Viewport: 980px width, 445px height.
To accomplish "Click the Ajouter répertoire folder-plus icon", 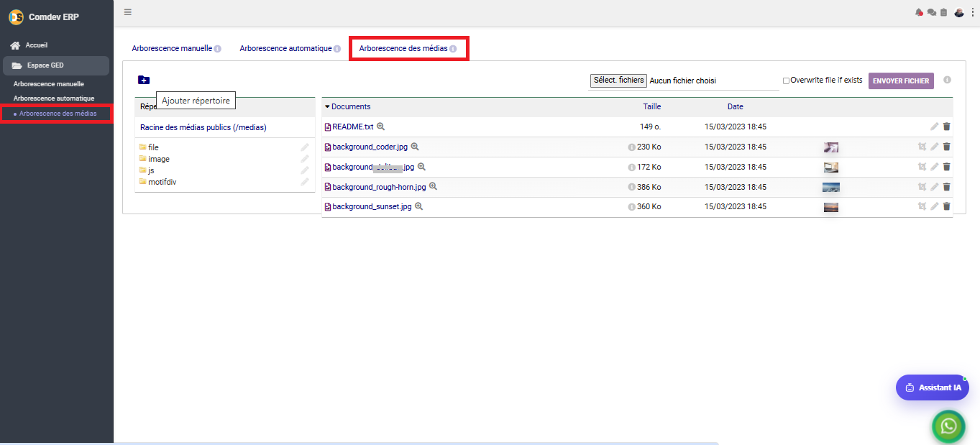I will pos(144,80).
